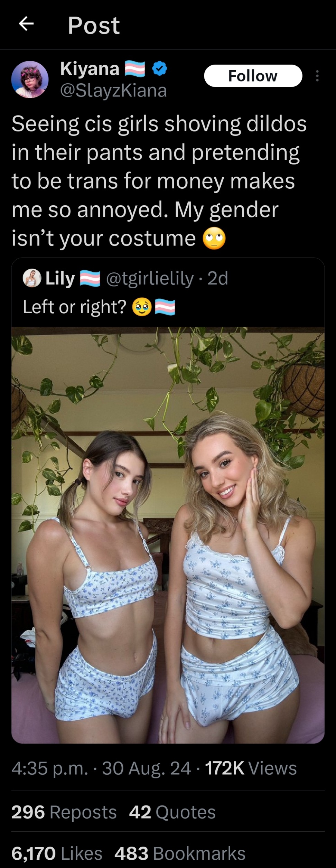Tap the blue verified badge
This screenshot has width=336, height=868.
160,68
